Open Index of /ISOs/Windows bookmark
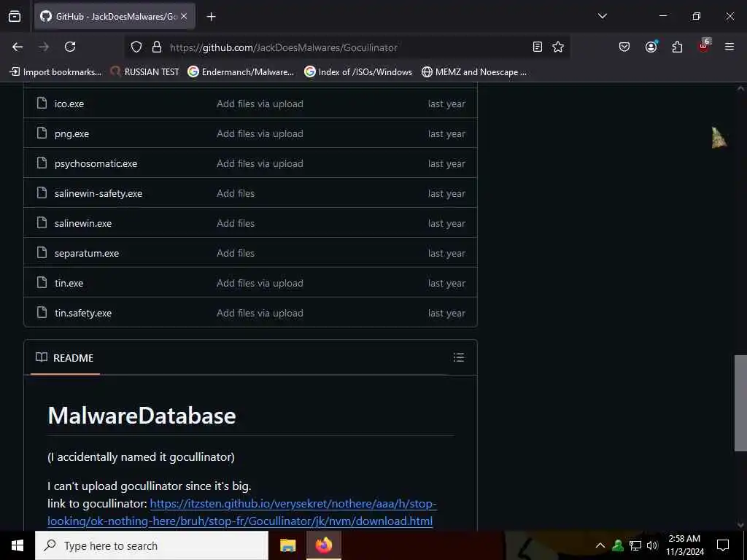The width and height of the screenshot is (747, 560). 358,72
